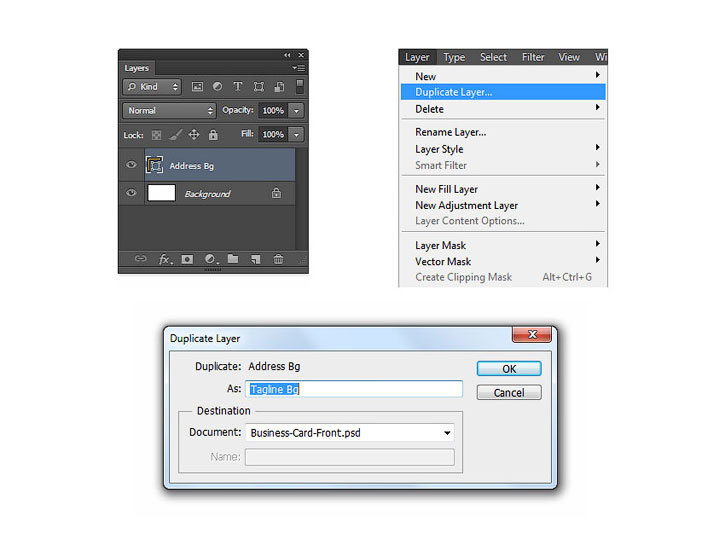Create new fill or adjustment layer icon
This screenshot has height=533, width=725.
pos(211,259)
